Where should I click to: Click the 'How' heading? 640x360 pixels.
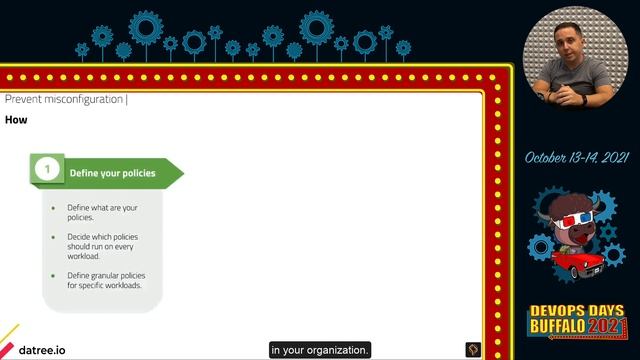[16, 120]
